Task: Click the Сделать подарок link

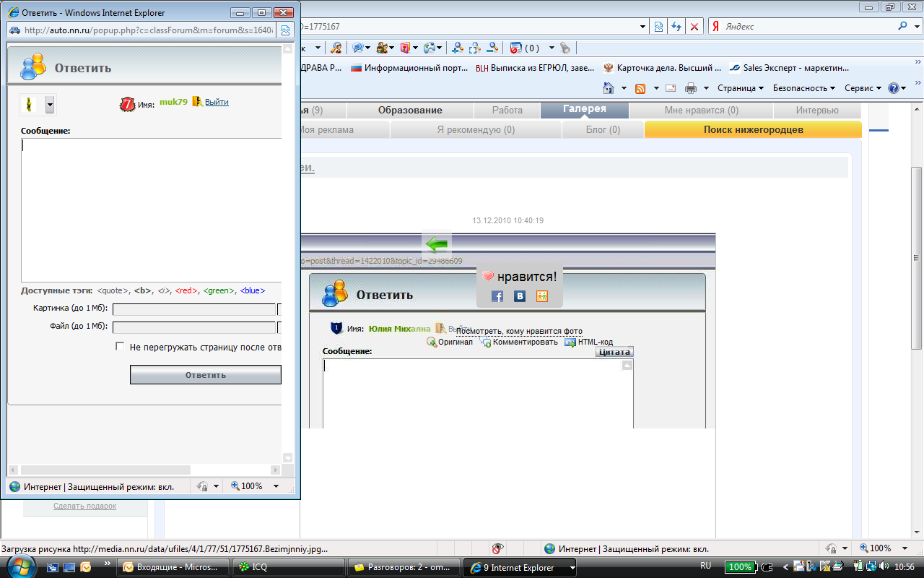Action: coord(84,506)
